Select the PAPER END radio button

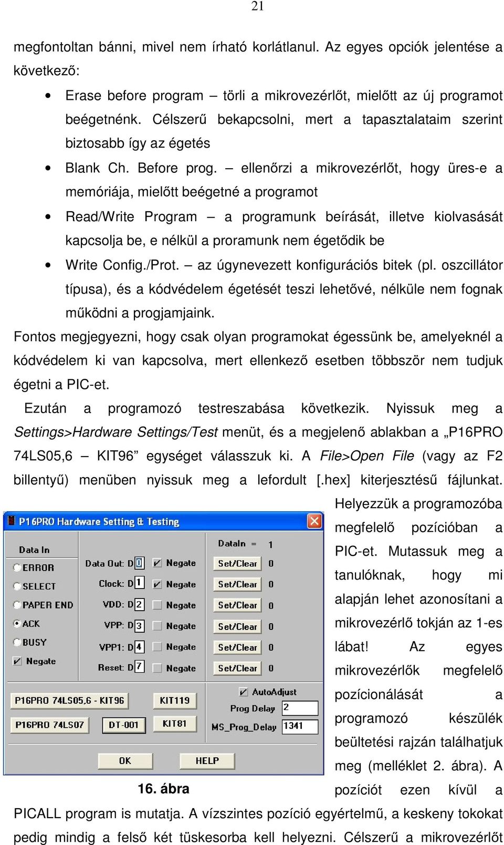(x=17, y=605)
